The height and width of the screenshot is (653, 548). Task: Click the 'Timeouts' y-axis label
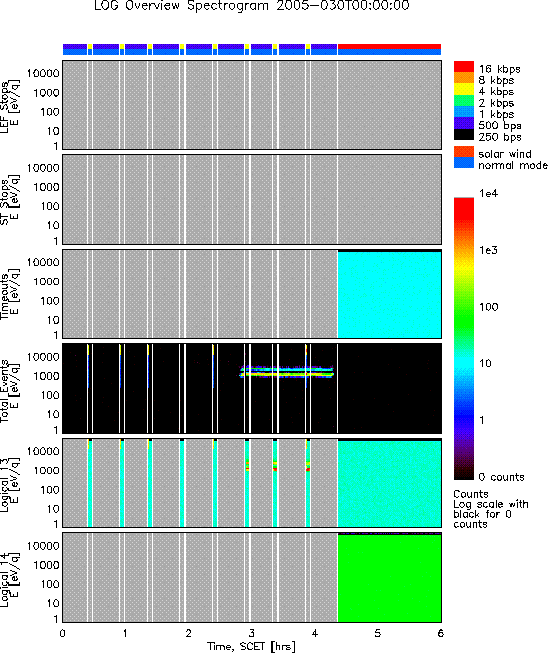pos(5,296)
